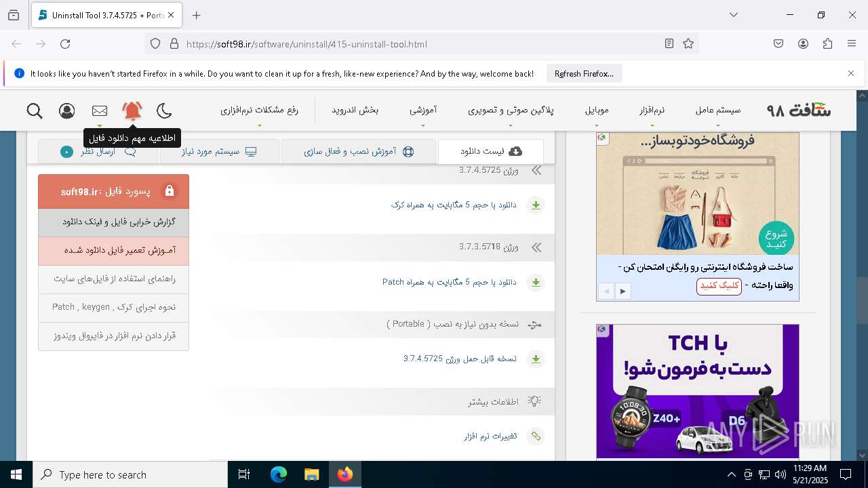The height and width of the screenshot is (488, 868).
Task: Click کلیک کنید button in shop ad
Action: [x=719, y=286]
